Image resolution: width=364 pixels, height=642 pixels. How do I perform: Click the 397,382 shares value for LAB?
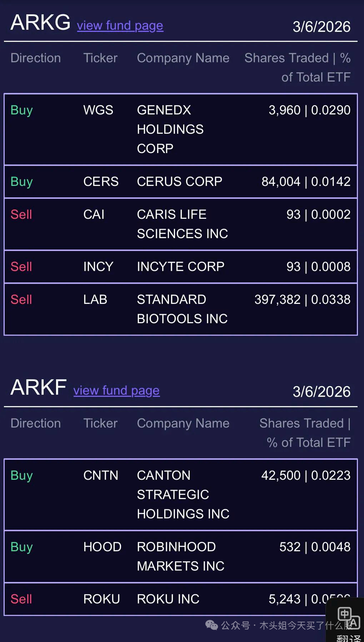coord(277,300)
